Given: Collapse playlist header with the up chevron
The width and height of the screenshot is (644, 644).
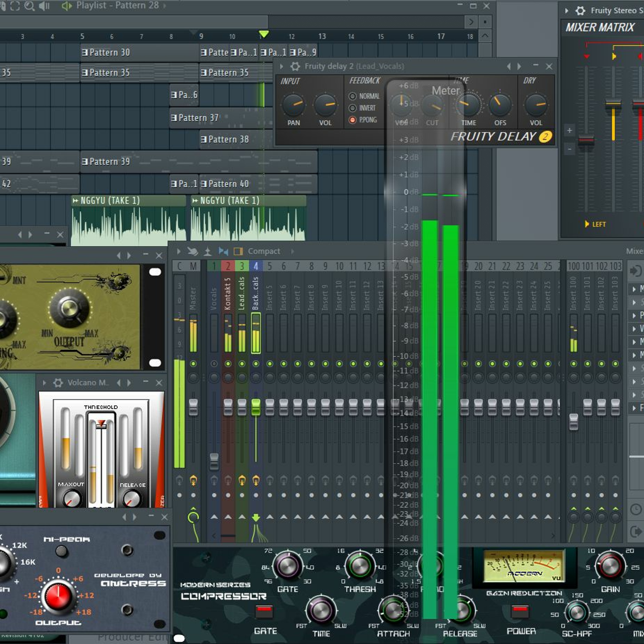Looking at the screenshot, I should (485, 35).
